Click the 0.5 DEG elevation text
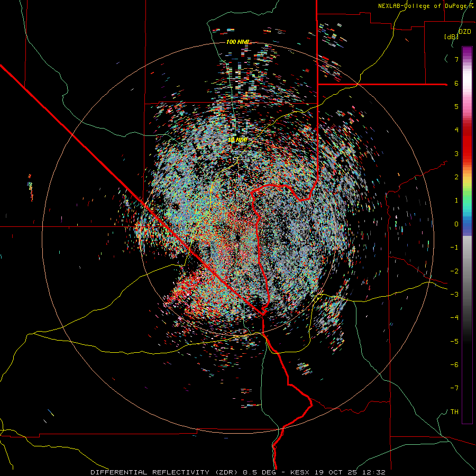Viewport: 476px width, 476px height. [x=260, y=472]
